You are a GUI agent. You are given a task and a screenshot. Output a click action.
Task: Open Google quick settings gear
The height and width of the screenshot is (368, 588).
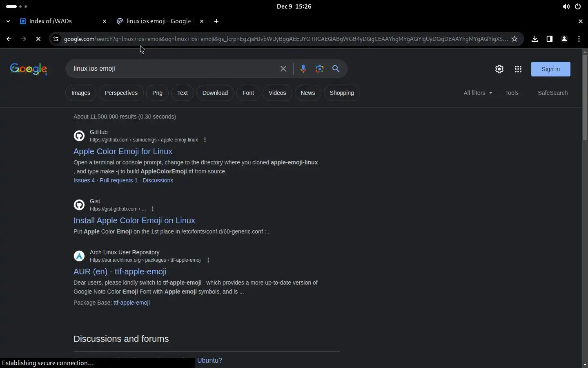tap(499, 69)
